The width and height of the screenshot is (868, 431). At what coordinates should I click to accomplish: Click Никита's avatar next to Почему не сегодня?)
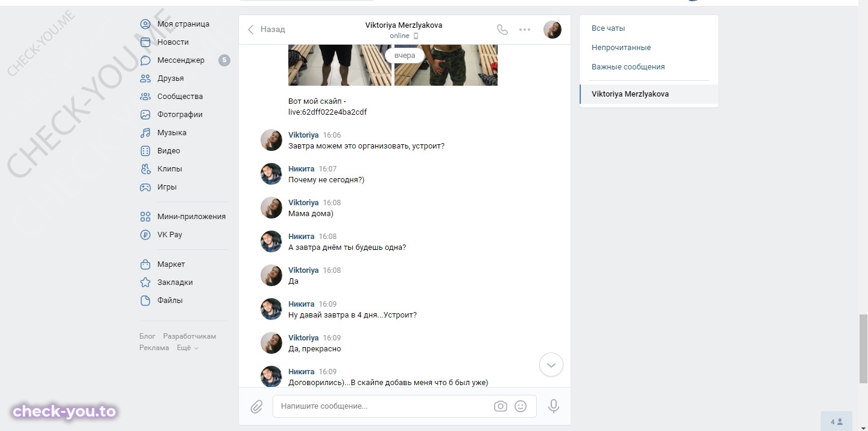point(271,174)
